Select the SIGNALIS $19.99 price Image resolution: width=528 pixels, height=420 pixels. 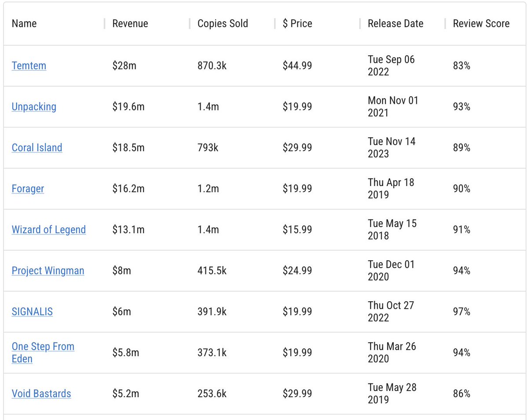tap(297, 311)
